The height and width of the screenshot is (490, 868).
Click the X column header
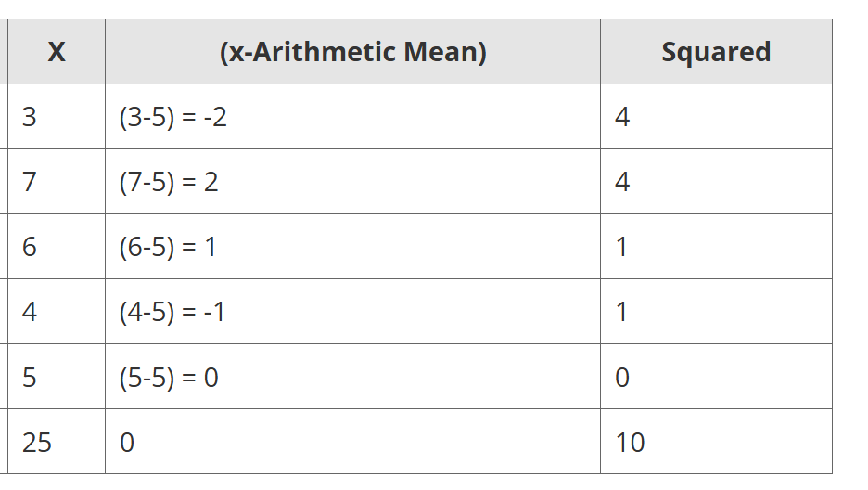pyautogui.click(x=57, y=52)
